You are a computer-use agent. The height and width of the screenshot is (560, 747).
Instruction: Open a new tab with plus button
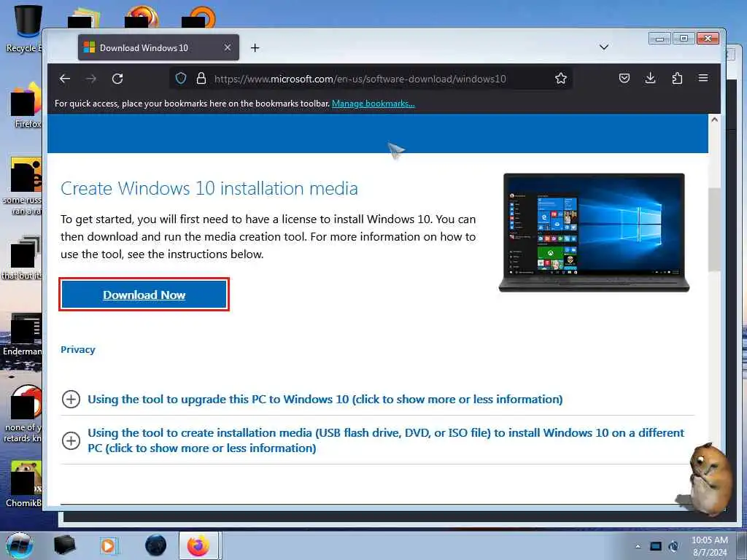point(255,47)
